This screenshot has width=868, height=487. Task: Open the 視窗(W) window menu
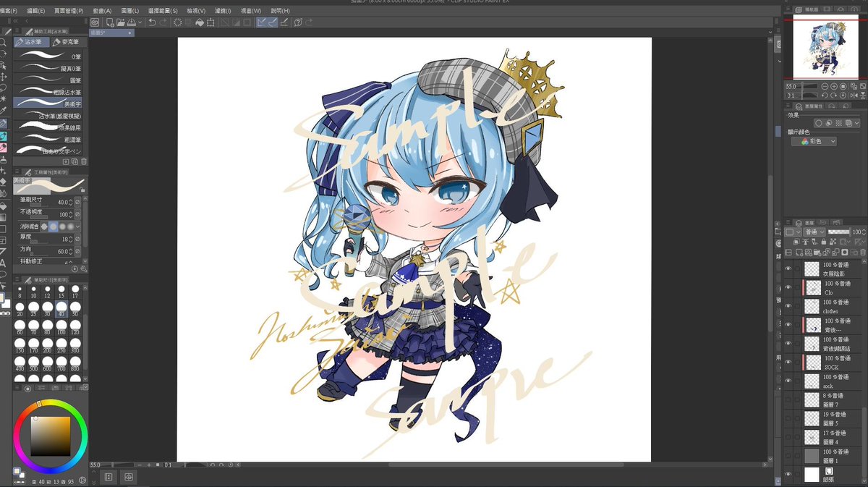click(251, 12)
